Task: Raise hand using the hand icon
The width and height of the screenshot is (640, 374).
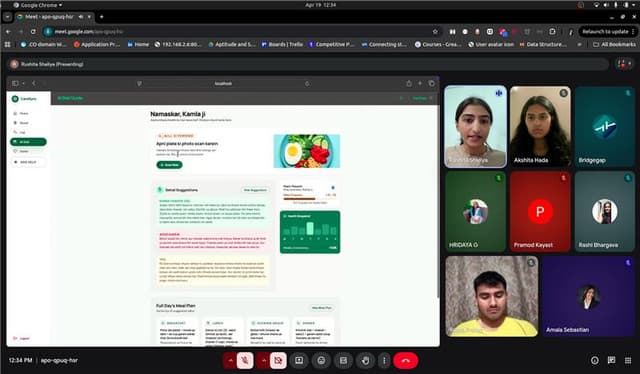Action: coord(365,361)
